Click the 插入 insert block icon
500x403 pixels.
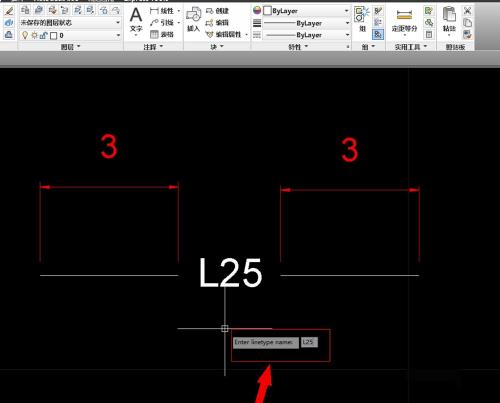pos(193,19)
